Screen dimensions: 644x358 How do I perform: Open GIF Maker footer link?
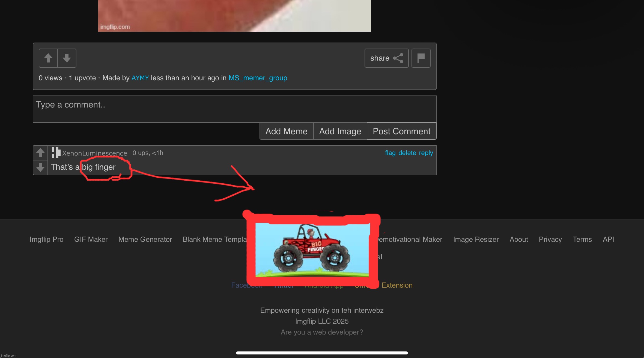pyautogui.click(x=91, y=239)
